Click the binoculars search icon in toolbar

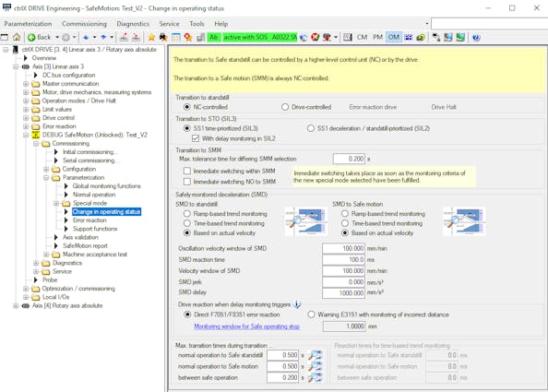(x=163, y=38)
